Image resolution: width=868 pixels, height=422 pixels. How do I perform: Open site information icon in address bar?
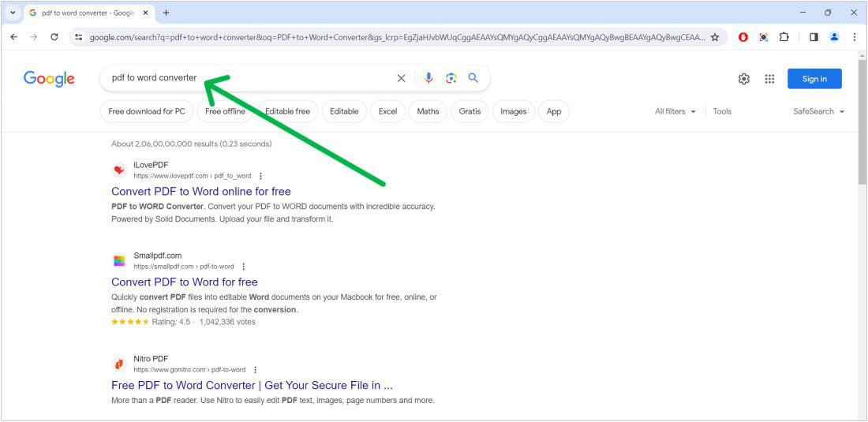[x=79, y=37]
